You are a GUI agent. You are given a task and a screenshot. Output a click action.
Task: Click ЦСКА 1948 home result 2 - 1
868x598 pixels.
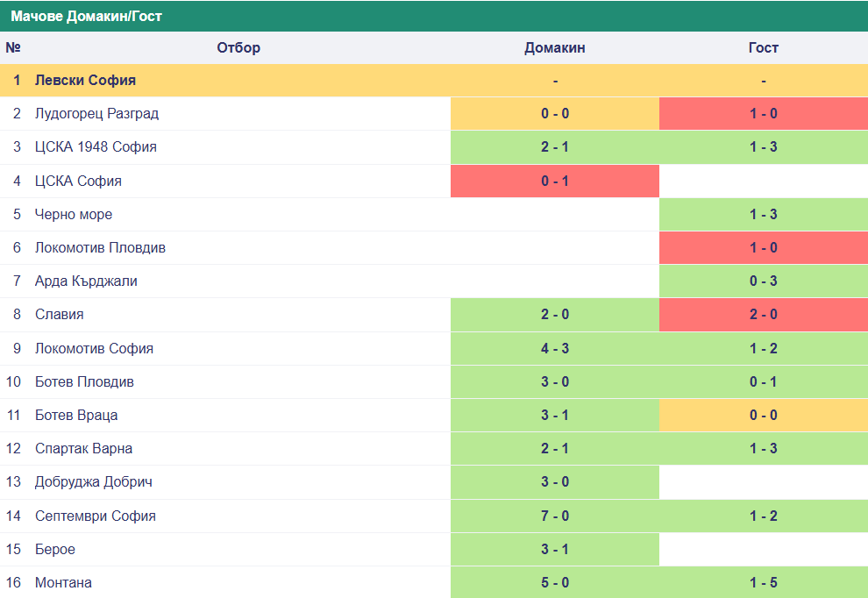click(555, 147)
